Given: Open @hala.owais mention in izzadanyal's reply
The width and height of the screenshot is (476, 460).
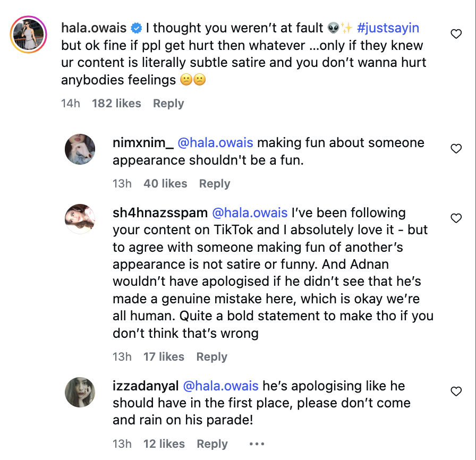Looking at the screenshot, I should click(220, 386).
